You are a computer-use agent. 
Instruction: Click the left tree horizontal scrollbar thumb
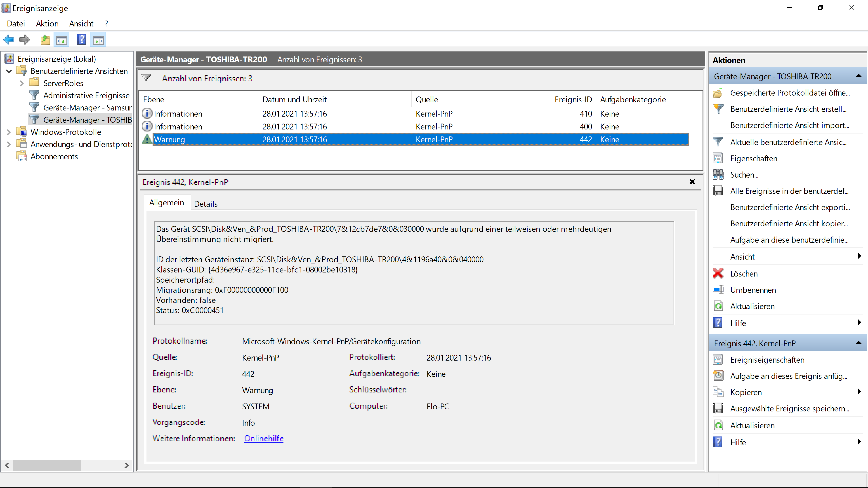pos(47,465)
